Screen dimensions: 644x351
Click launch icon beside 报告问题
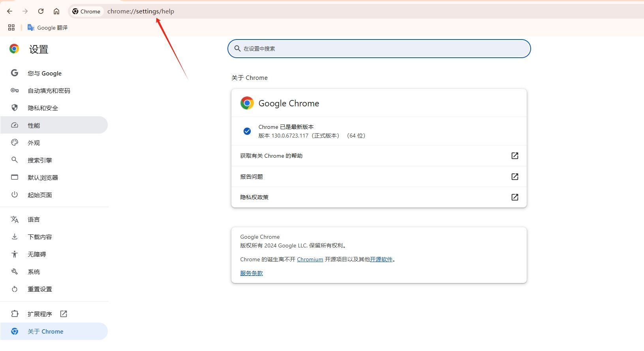coord(515,177)
